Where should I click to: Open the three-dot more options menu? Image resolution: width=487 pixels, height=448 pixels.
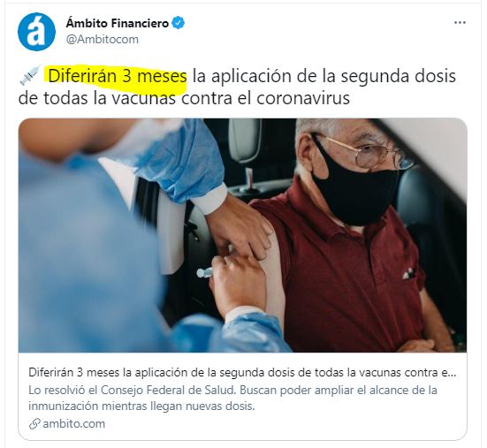460,23
